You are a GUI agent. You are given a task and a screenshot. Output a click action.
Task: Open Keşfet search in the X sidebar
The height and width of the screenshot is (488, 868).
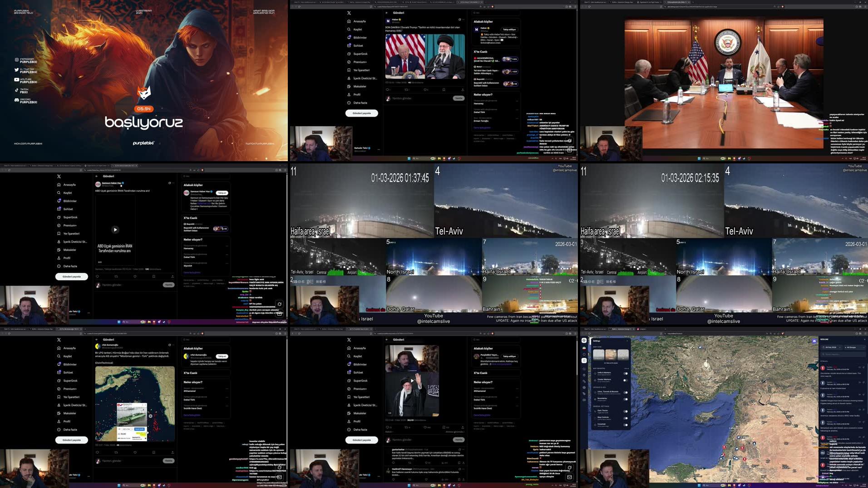[x=359, y=29]
